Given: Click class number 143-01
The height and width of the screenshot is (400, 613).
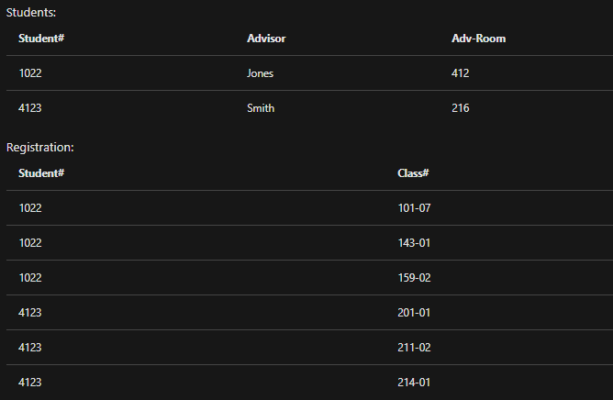Looking at the screenshot, I should click(x=414, y=243).
